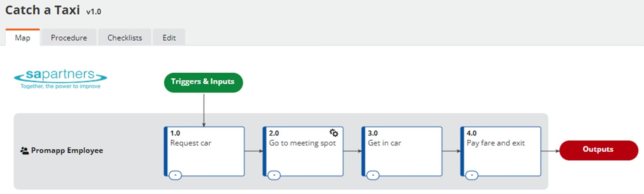Viewport: 644px width, 194px height.
Task: Select the 4.0 Pay fare and exit box
Action: (501, 155)
